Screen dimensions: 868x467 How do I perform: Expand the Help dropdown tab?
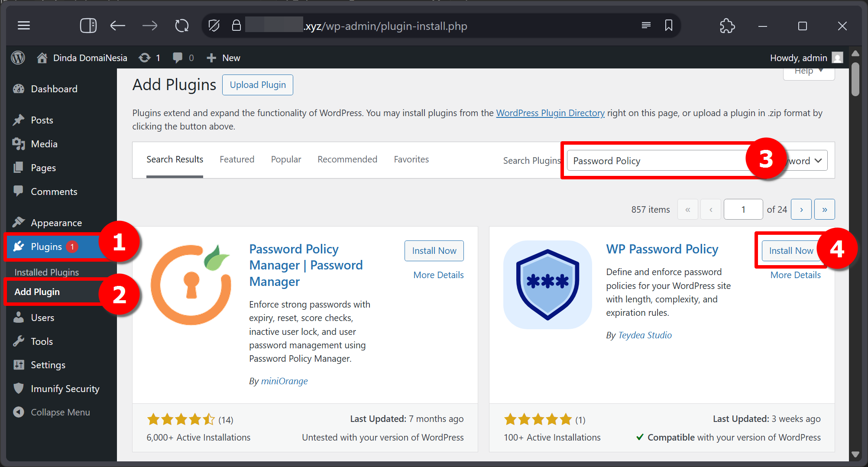pos(809,71)
